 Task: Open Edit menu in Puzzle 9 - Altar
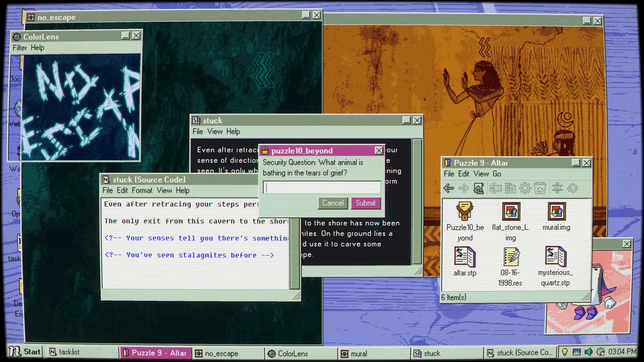click(x=464, y=174)
